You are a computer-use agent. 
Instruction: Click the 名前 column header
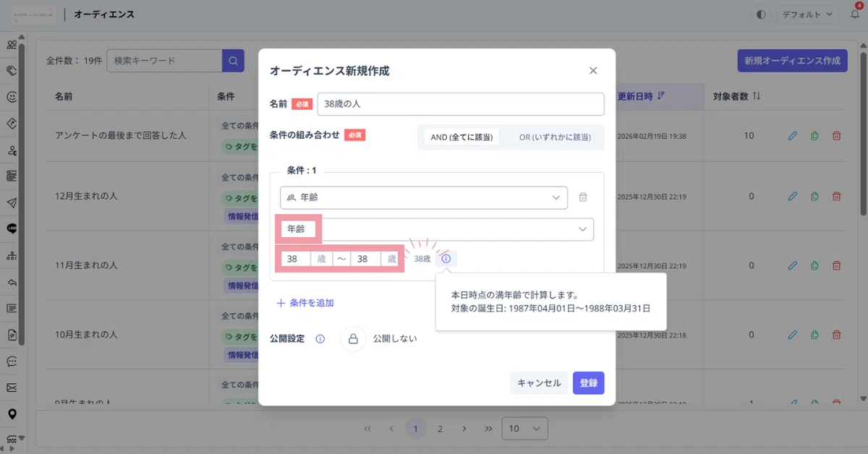point(64,96)
